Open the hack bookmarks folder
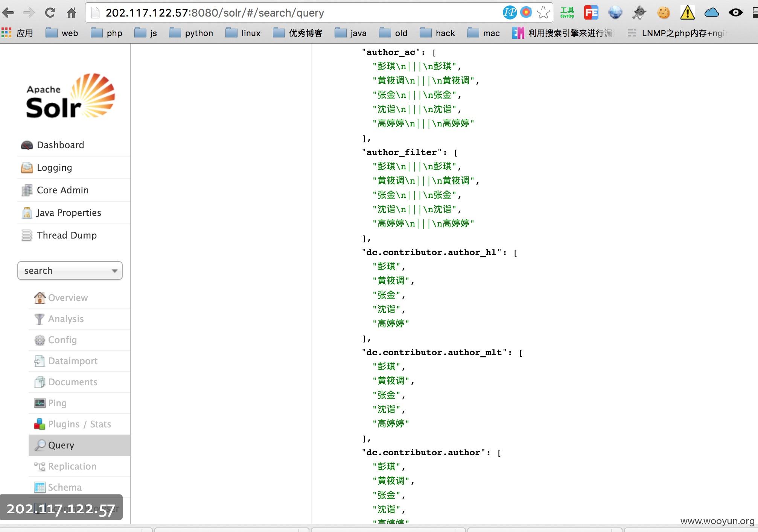This screenshot has height=532, width=758. tap(437, 33)
